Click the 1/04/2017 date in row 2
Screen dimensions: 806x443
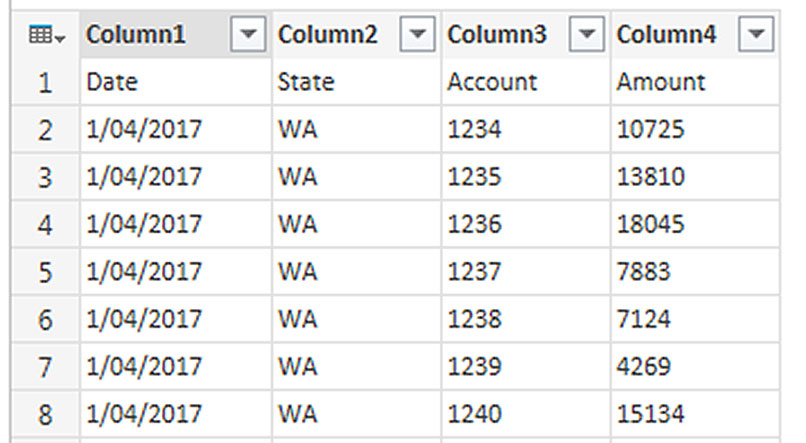176,130
